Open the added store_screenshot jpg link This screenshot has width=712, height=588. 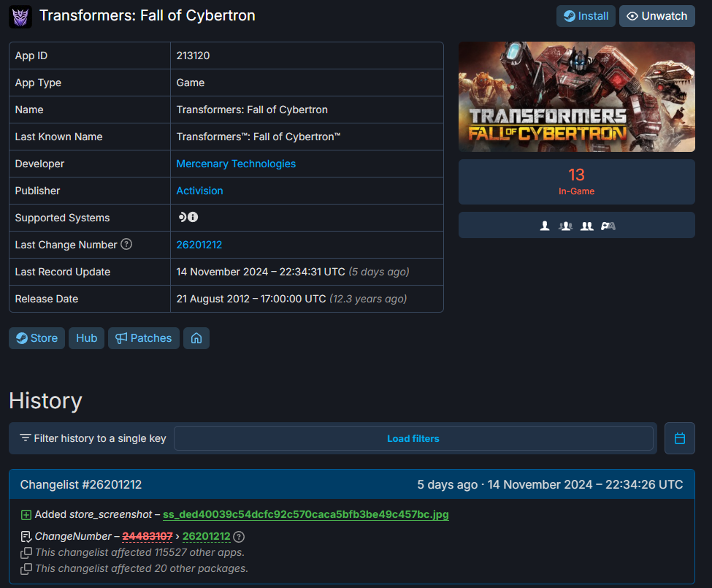305,514
